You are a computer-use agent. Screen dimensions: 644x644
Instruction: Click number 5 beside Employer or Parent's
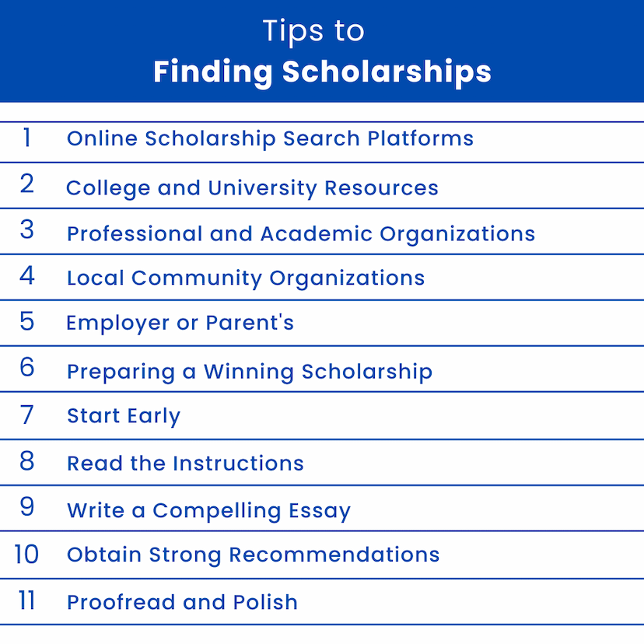pos(26,321)
